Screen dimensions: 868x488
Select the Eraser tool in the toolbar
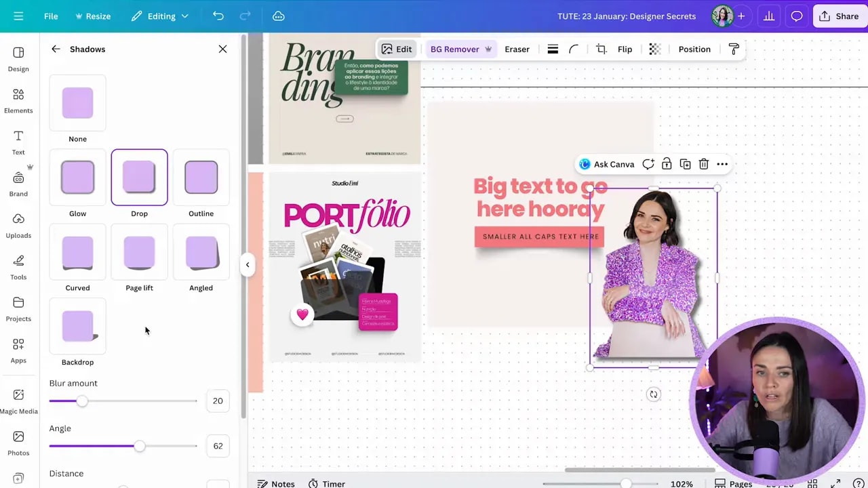[x=517, y=49]
